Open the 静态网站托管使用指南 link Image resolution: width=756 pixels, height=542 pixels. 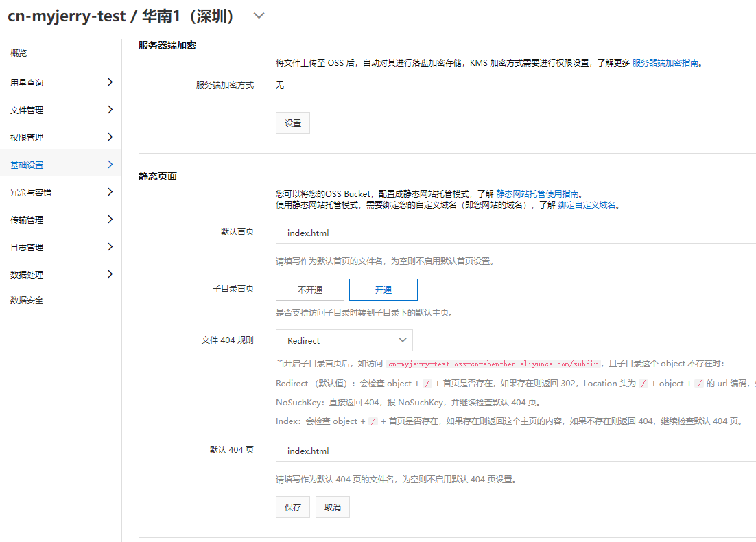(x=537, y=194)
